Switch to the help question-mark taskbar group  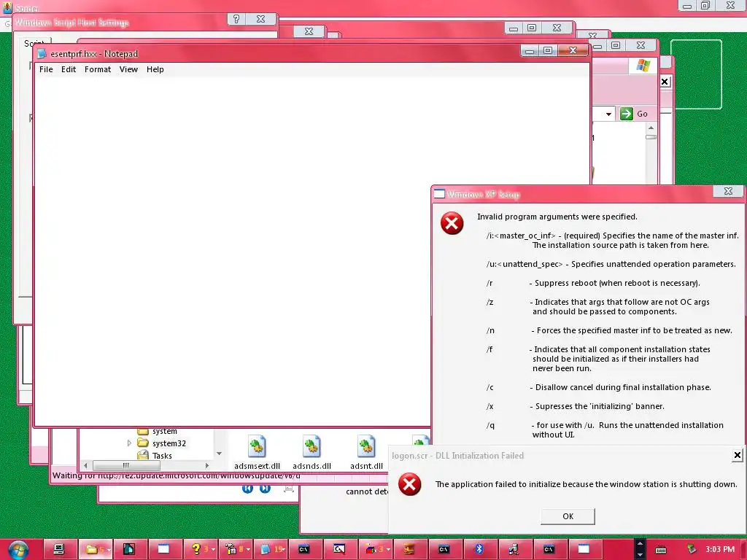200,550
